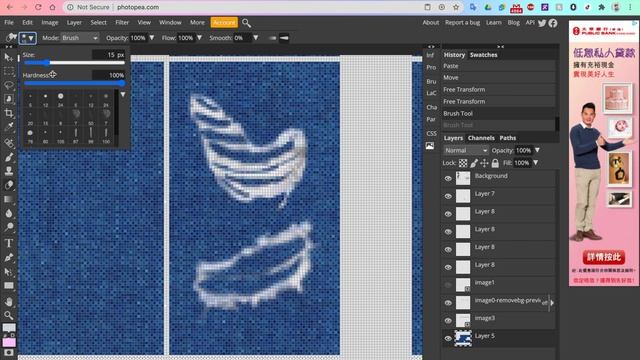This screenshot has height=360, width=640.
Task: Select the Clone Stamp tool
Action: click(x=9, y=171)
